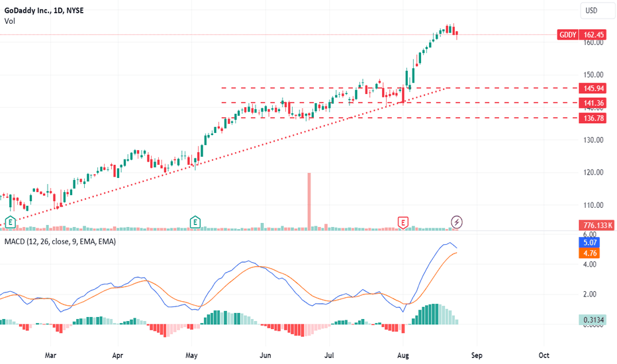Click the 776.133K volume value label
Image resolution: width=617 pixels, height=364 pixels.
pyautogui.click(x=597, y=225)
